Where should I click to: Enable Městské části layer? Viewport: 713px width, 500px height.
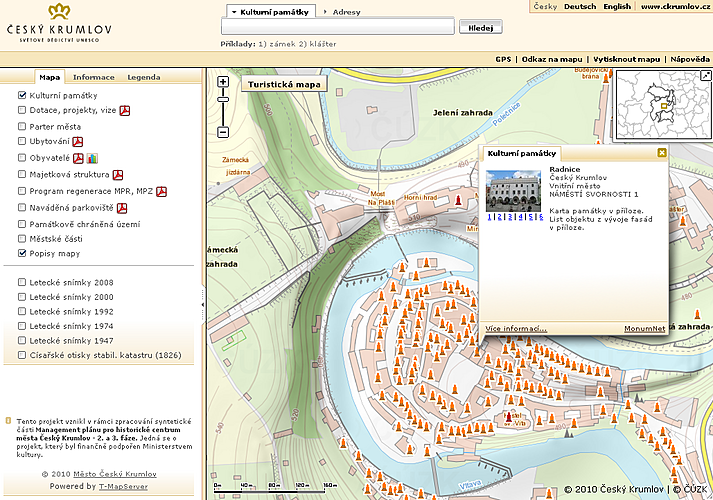click(x=22, y=238)
